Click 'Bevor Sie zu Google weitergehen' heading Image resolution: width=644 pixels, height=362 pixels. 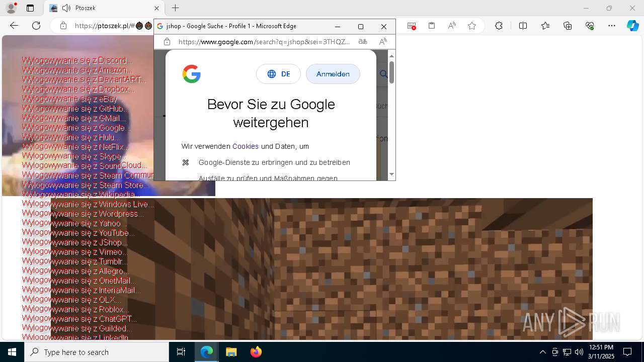(271, 113)
